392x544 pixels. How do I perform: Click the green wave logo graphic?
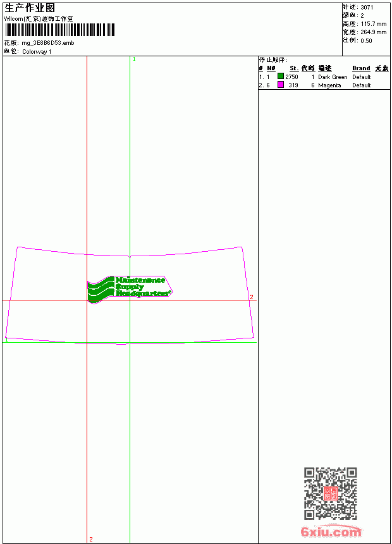coord(101,290)
